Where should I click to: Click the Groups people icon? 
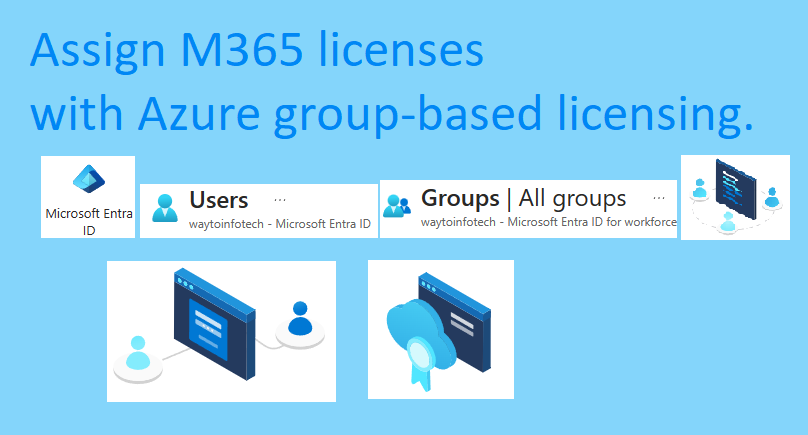pyautogui.click(x=397, y=206)
